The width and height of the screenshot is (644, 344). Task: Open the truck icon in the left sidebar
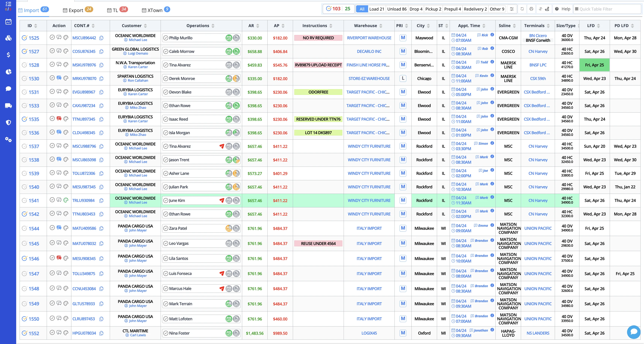[8, 106]
